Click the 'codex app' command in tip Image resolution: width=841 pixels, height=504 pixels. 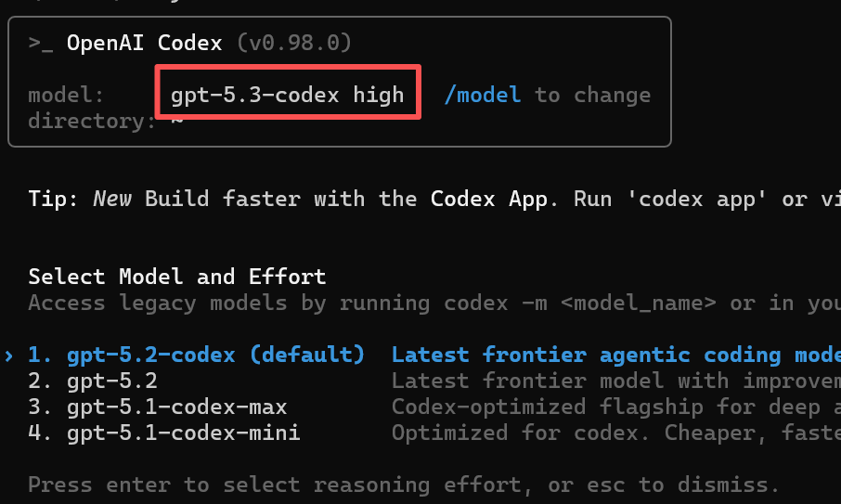[697, 199]
